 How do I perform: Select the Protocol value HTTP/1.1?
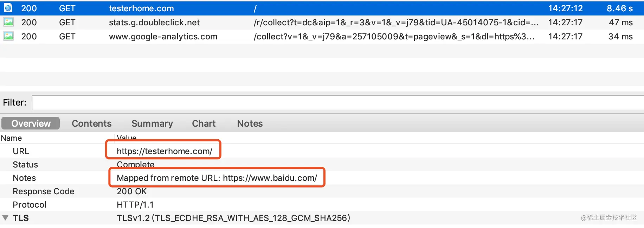(x=135, y=205)
